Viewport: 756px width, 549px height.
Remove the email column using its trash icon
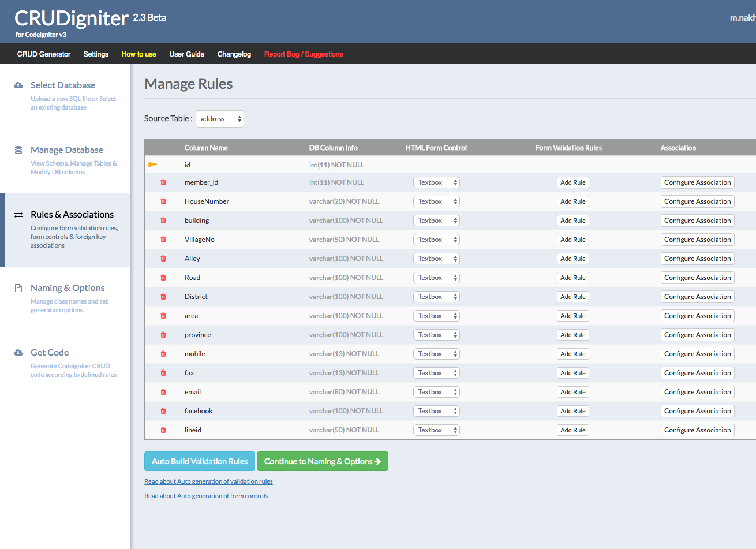(163, 392)
